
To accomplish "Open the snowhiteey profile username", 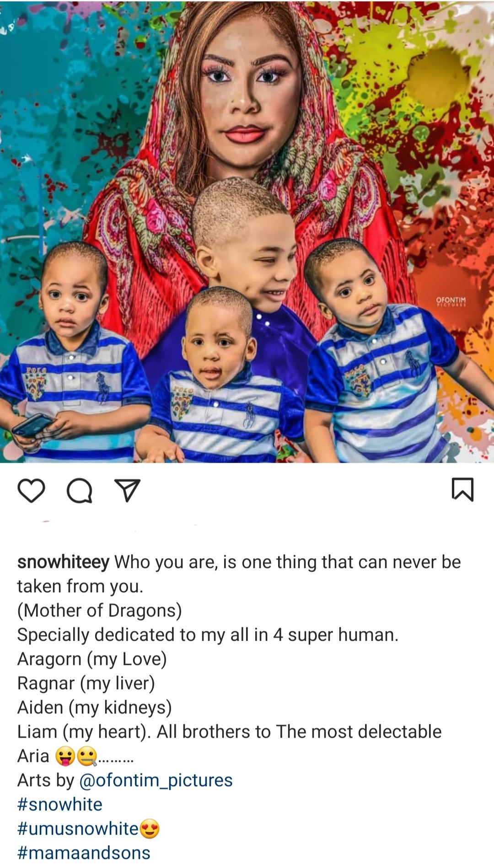I will (63, 562).
